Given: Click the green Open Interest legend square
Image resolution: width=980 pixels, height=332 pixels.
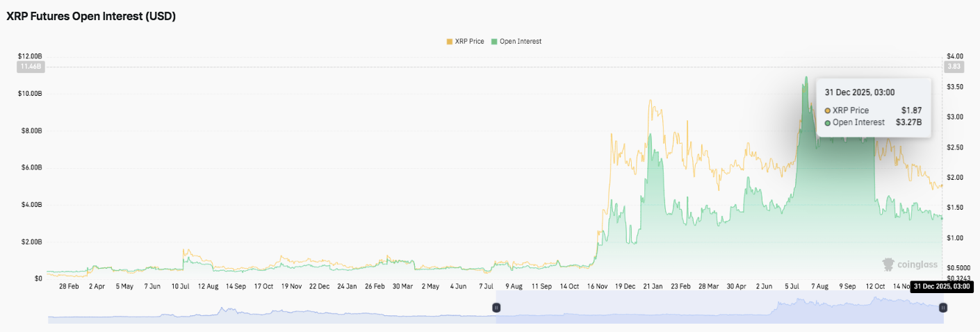Looking at the screenshot, I should click(x=494, y=42).
